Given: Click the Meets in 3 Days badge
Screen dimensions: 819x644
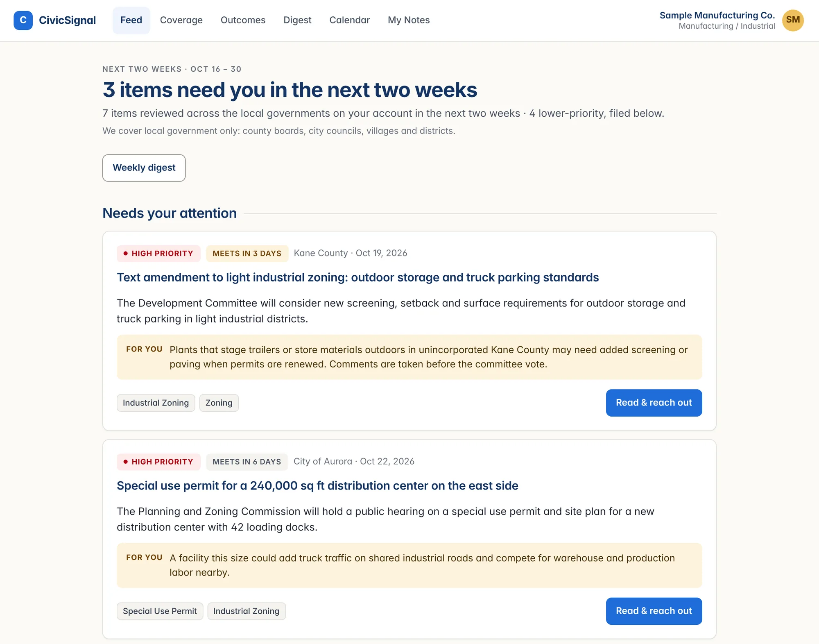Looking at the screenshot, I should pos(247,253).
